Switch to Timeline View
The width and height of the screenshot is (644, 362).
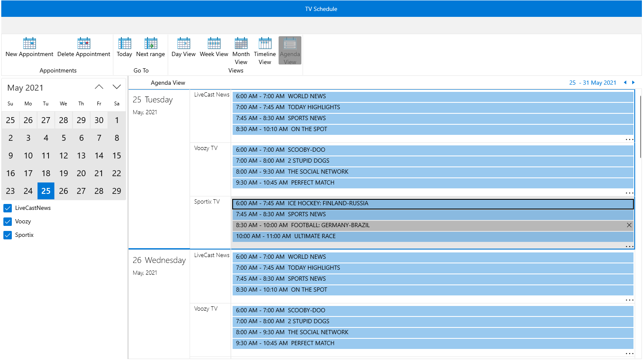click(265, 51)
